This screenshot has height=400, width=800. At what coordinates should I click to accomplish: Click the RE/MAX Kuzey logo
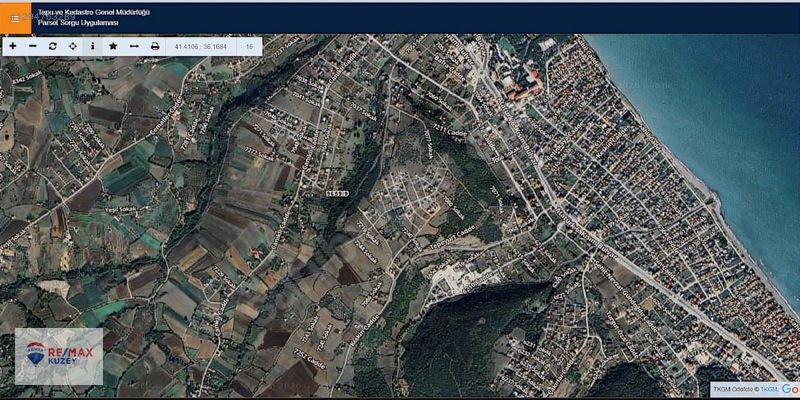(x=59, y=356)
